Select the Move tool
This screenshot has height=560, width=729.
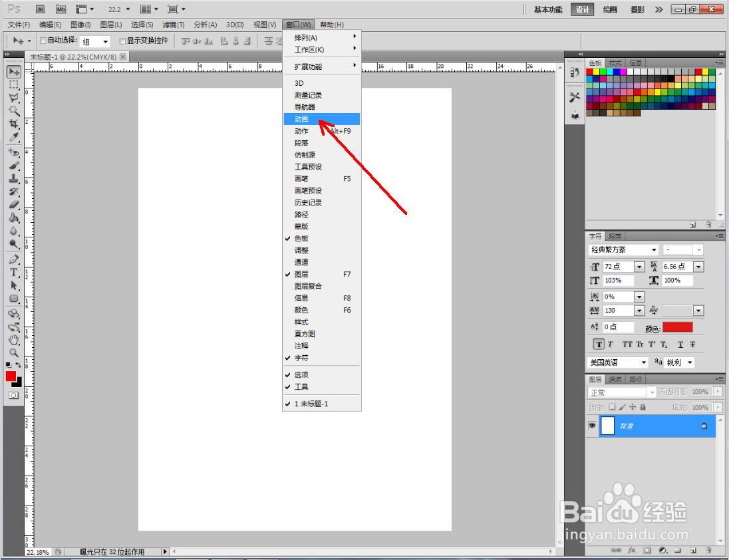(14, 72)
